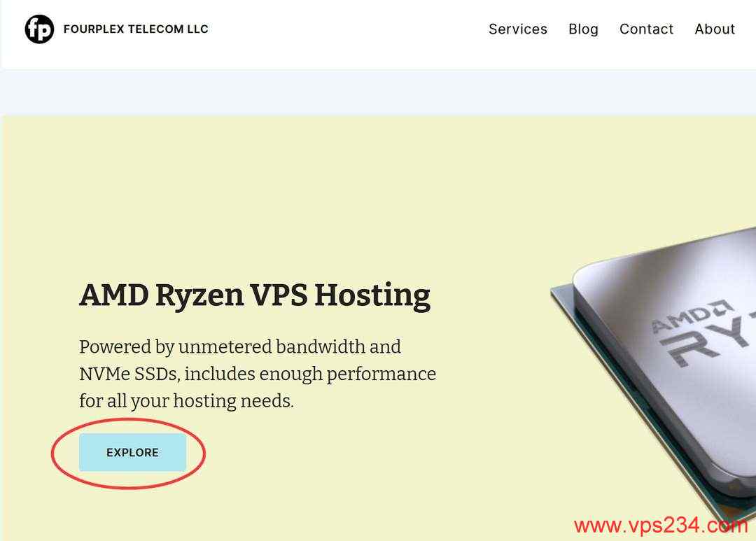The height and width of the screenshot is (541, 756).
Task: Open the Contact navigation link
Action: (x=646, y=29)
